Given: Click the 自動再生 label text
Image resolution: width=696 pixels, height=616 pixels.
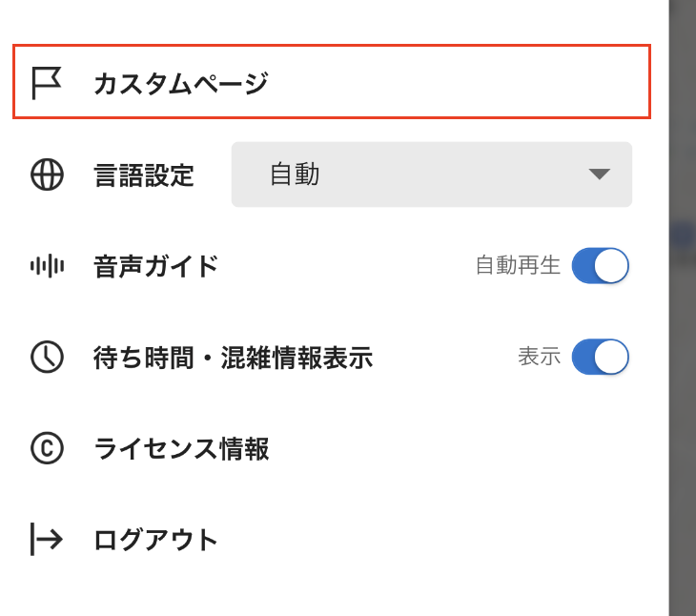Looking at the screenshot, I should coord(518,266).
